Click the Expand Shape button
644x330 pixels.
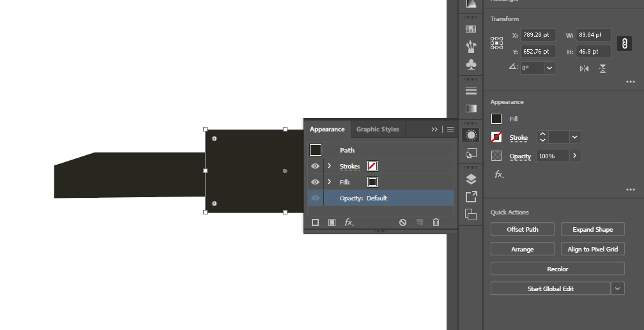(593, 229)
